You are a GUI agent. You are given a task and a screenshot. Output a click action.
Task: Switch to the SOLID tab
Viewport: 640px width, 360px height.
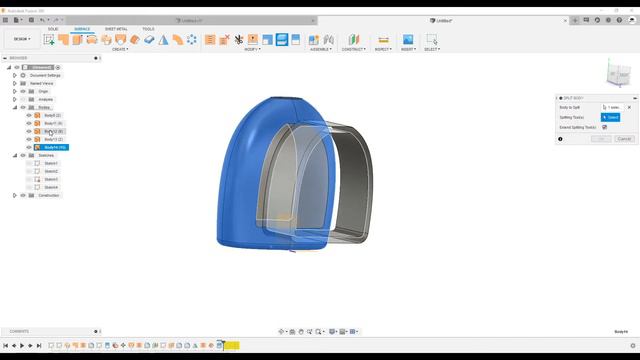click(x=53, y=29)
